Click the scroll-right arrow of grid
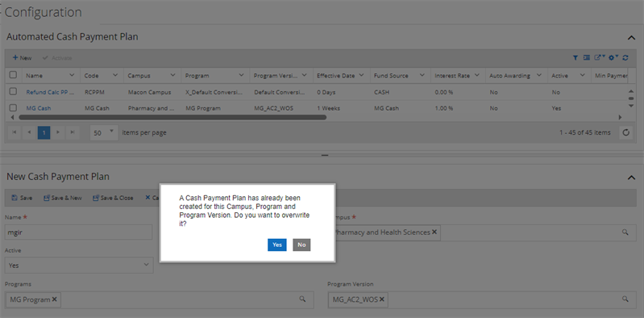Screen dimensions: 644x318 click(x=620, y=117)
